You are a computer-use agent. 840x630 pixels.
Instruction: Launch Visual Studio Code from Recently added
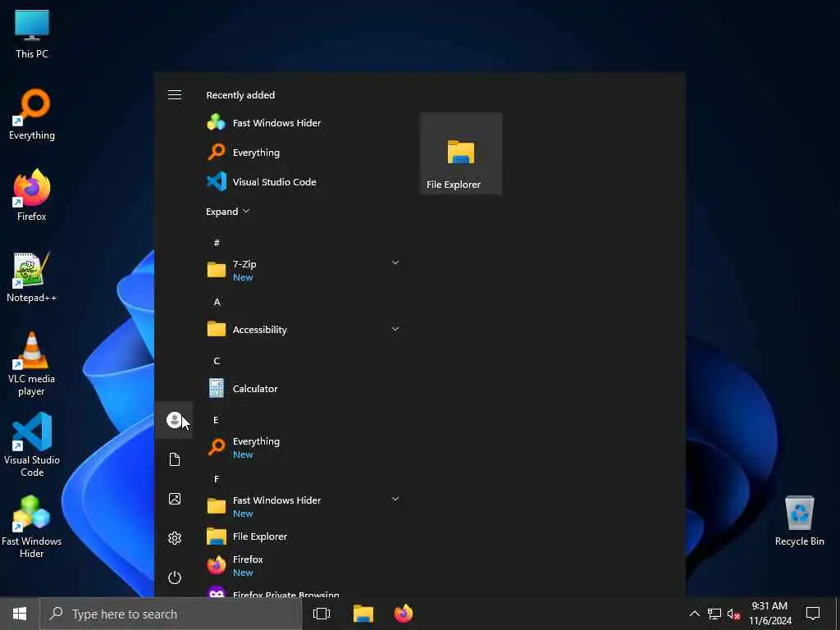click(304, 181)
